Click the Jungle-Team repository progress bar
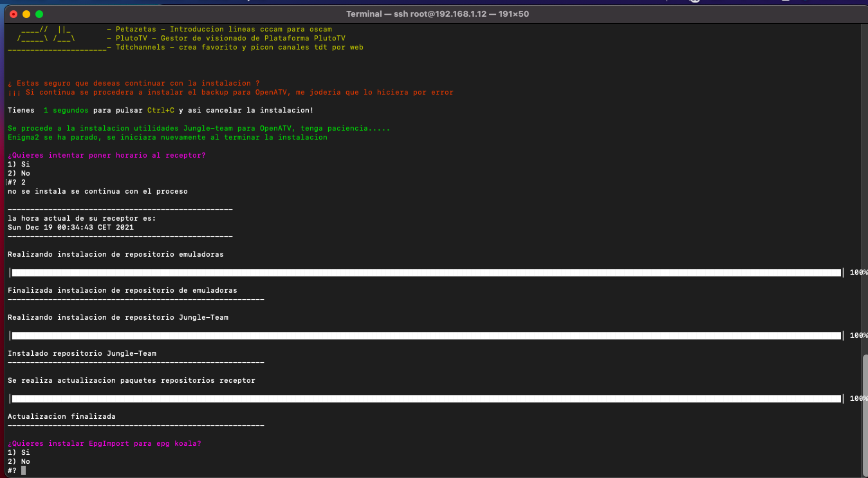 click(x=426, y=336)
